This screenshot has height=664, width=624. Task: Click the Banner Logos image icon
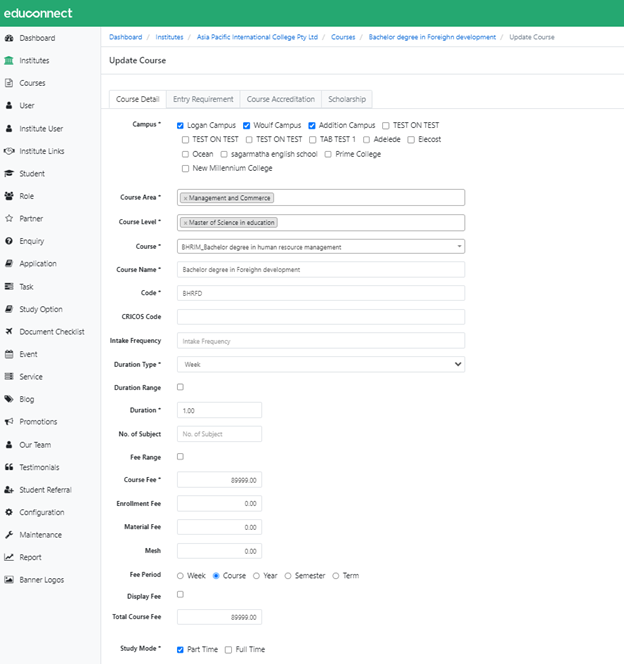coord(9,580)
